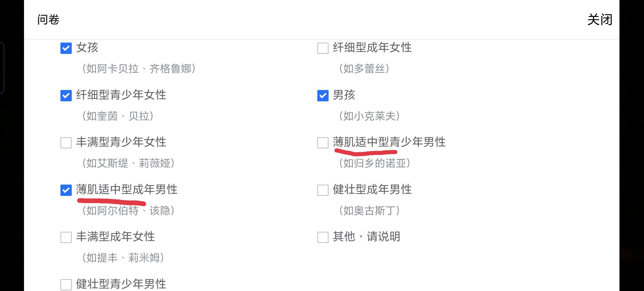This screenshot has height=291, width=644.
Task: Check the 纤细型成年女性 checkbox
Action: click(323, 48)
